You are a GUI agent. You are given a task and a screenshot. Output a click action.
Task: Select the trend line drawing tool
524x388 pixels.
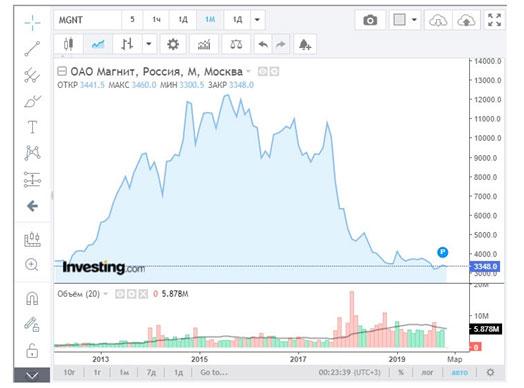[32, 49]
